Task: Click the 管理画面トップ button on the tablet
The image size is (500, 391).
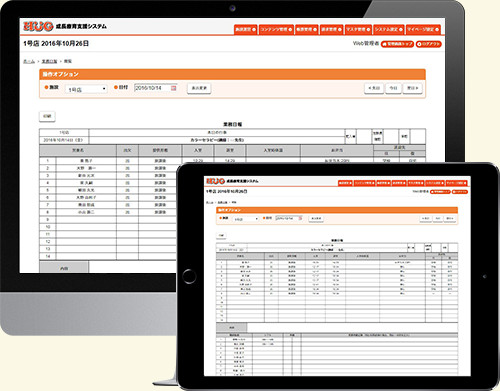Action: [x=440, y=192]
